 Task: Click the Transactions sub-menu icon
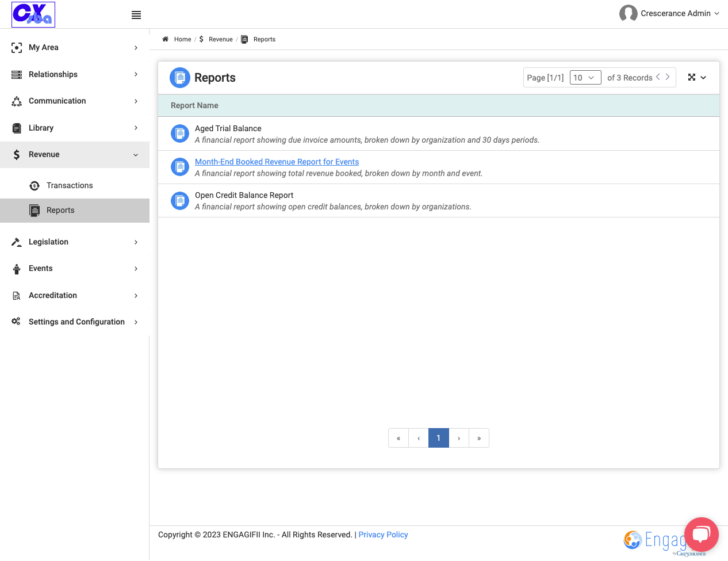(x=35, y=185)
